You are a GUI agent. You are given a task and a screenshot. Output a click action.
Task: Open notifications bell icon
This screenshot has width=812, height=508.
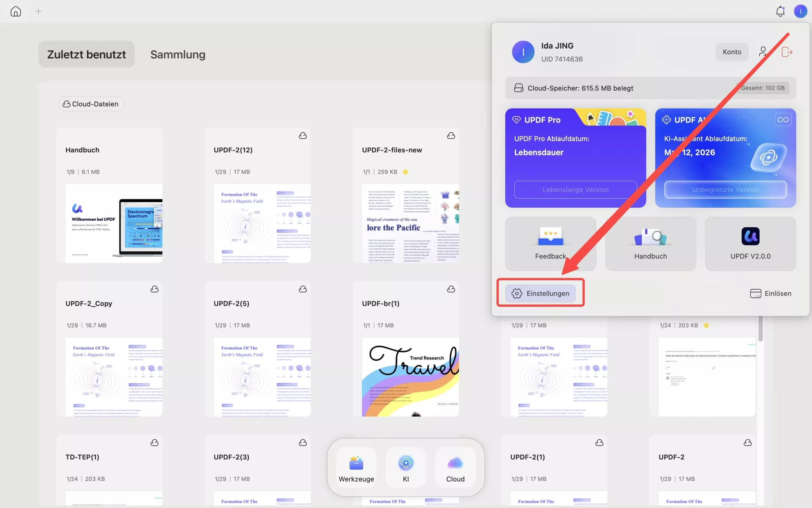(x=780, y=11)
